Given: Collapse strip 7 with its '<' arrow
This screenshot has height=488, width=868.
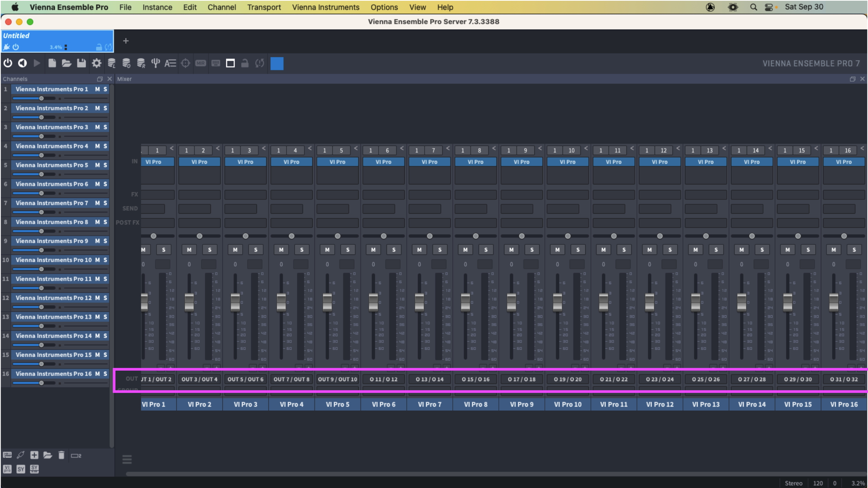Looking at the screenshot, I should (x=448, y=148).
